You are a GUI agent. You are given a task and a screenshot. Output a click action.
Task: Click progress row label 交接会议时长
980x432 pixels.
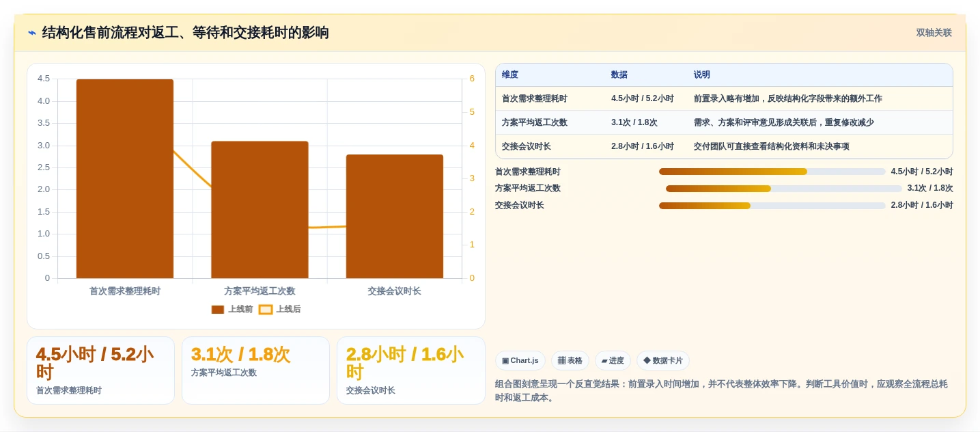[520, 205]
